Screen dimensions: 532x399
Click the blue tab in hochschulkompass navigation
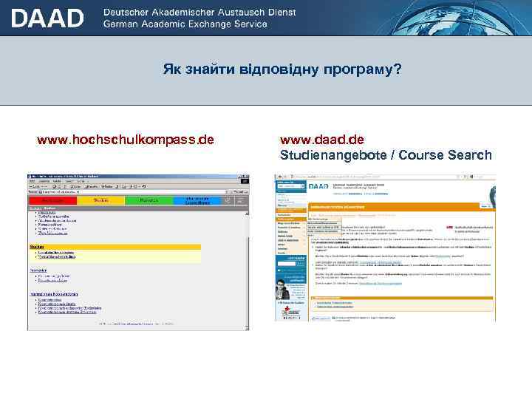197,200
